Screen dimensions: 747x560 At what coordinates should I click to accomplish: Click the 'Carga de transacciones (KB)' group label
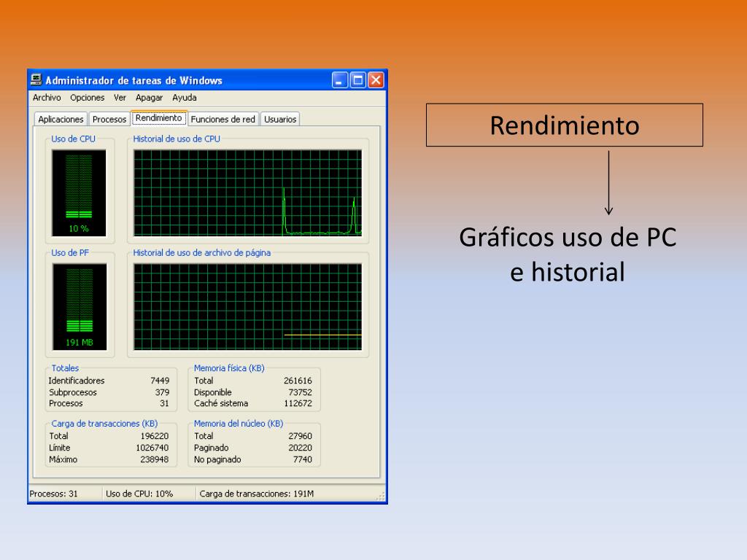[104, 424]
